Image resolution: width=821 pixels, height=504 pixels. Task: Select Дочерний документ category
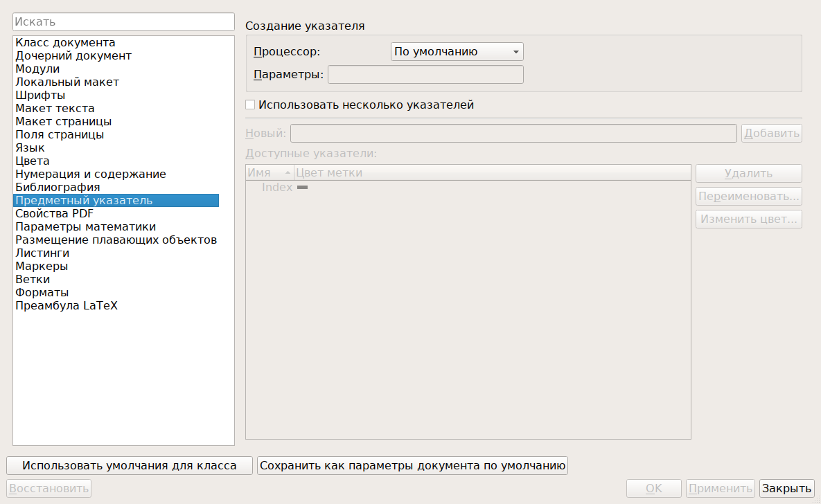point(116,56)
